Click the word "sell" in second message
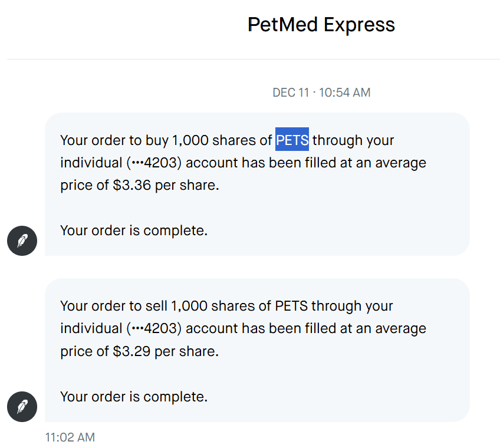Viewport: 500px width, 448px height. [156, 307]
